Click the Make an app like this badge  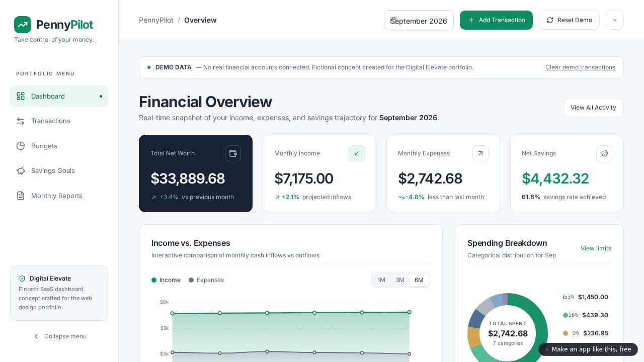click(588, 349)
